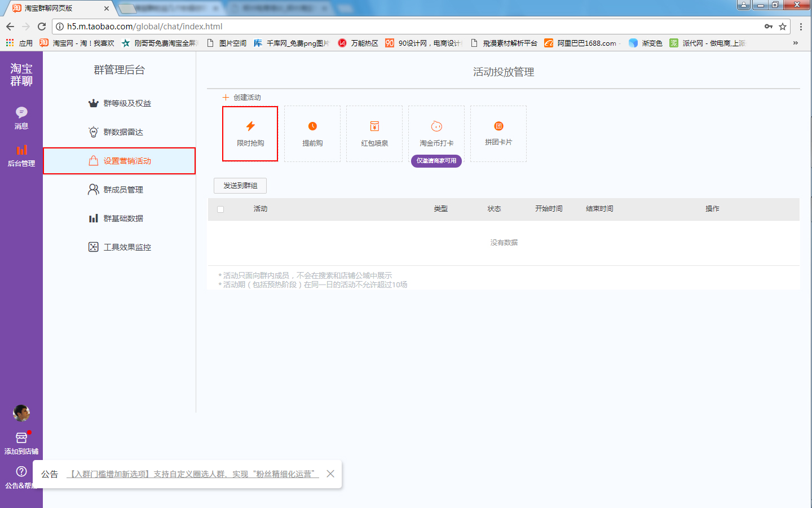The height and width of the screenshot is (508, 812).
Task: Bookmark page with the star icon
Action: point(783,27)
